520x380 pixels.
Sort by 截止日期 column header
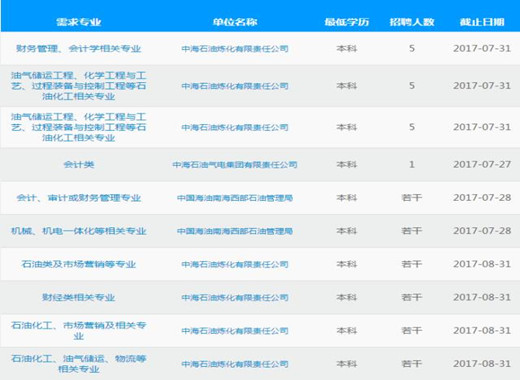coord(482,22)
